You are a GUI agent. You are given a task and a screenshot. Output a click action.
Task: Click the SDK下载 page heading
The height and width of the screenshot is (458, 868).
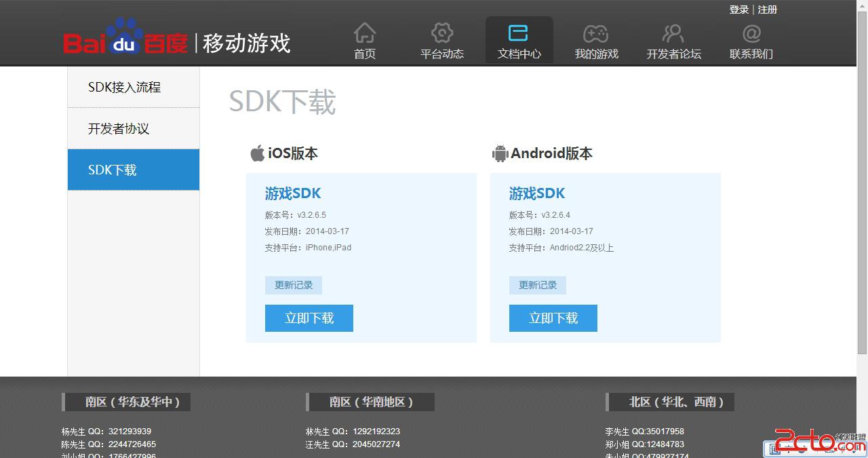[282, 102]
